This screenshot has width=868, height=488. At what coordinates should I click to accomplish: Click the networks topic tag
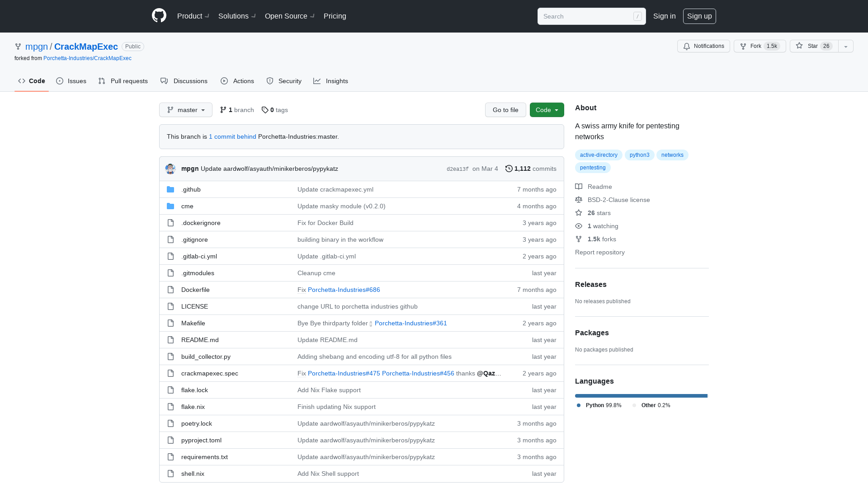tap(672, 155)
